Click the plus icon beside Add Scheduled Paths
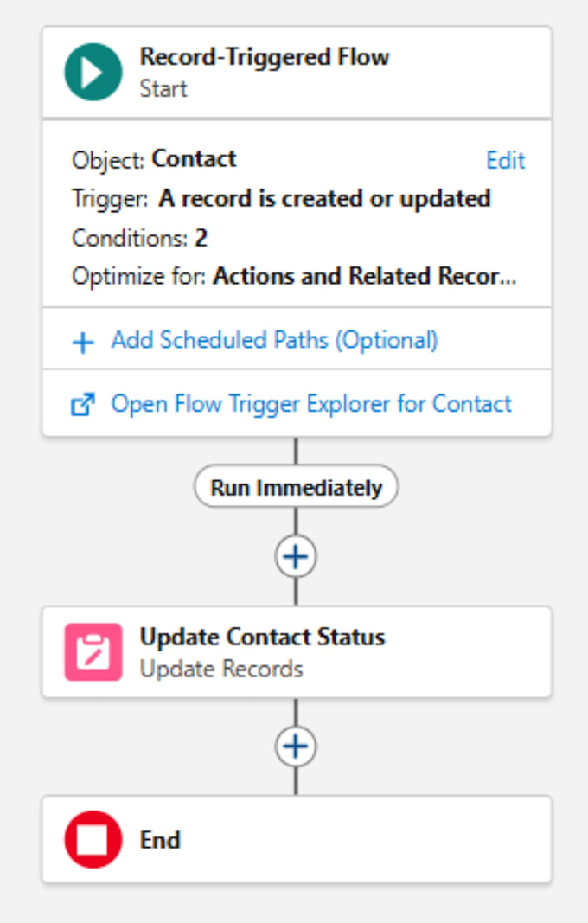Screen dimensions: 588x923 tap(83, 342)
